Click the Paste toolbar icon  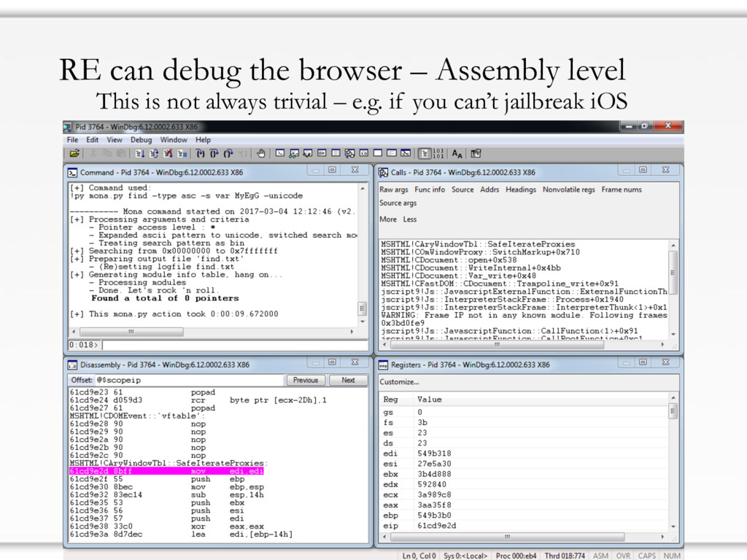[x=121, y=153]
